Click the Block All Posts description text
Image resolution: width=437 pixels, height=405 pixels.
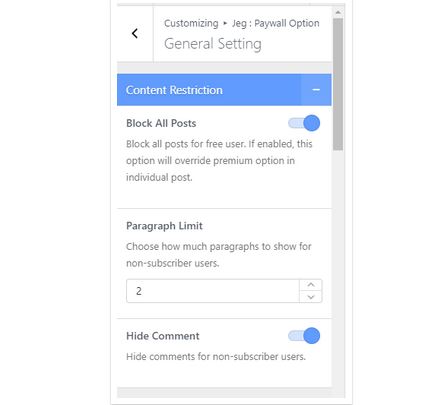pos(219,161)
